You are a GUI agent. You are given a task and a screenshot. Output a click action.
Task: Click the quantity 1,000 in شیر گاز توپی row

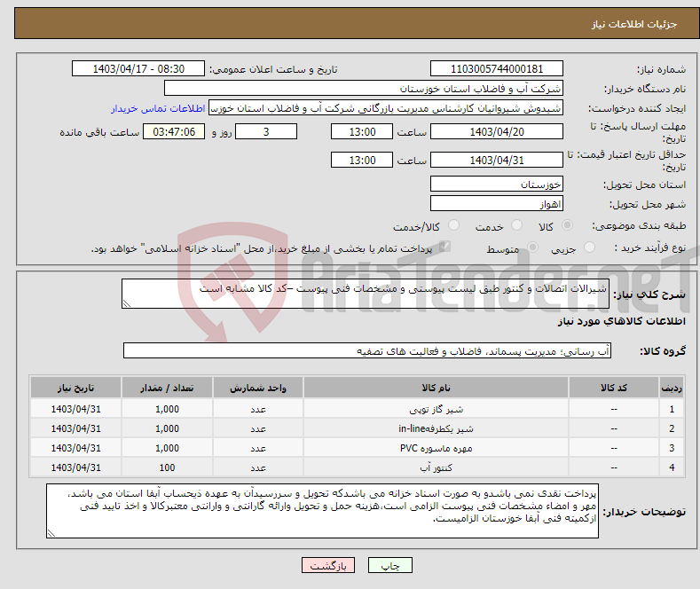click(167, 409)
